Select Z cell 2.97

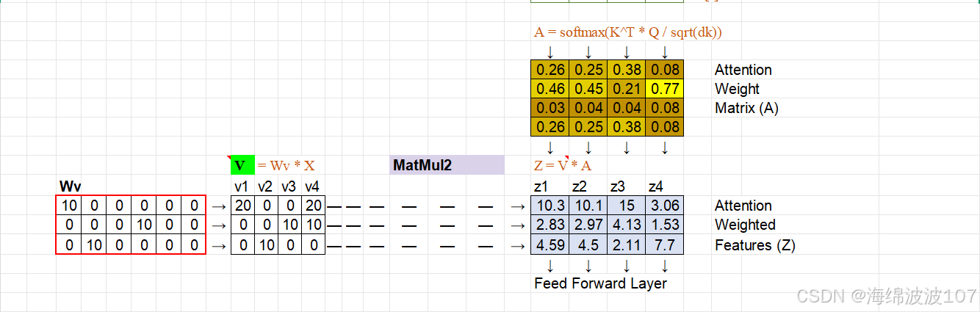pos(588,225)
